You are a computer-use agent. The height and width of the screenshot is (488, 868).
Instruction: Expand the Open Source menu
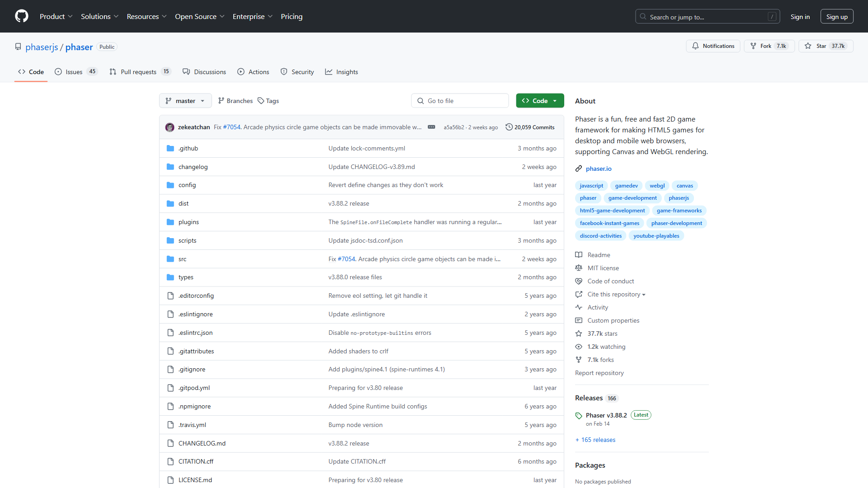pos(199,17)
